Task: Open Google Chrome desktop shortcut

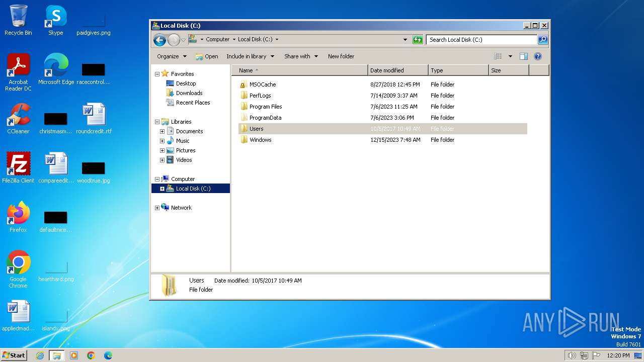Action: pos(18,269)
